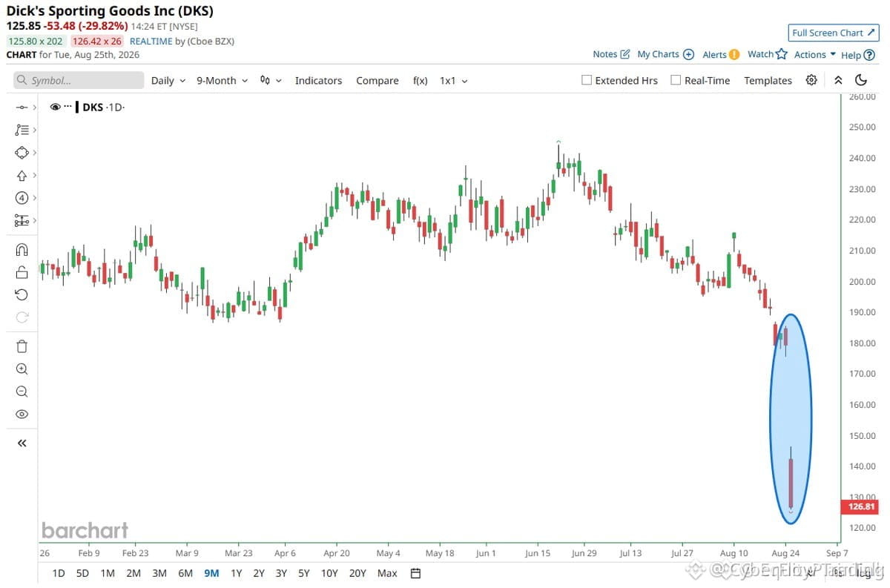The height and width of the screenshot is (588, 890).
Task: Expand the shapes tool submenu arrow
Action: coord(35,153)
